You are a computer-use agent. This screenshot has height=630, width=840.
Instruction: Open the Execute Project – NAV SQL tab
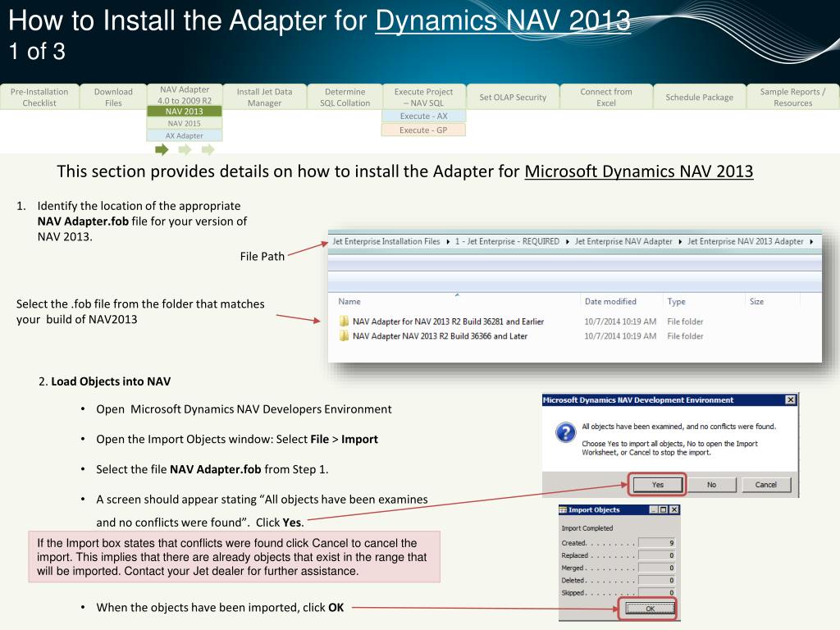(424, 97)
